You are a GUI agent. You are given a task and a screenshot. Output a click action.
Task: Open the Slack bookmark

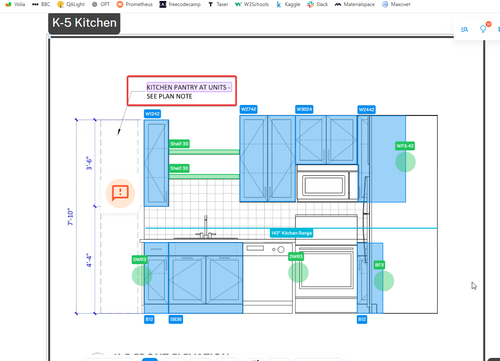coord(317,4)
